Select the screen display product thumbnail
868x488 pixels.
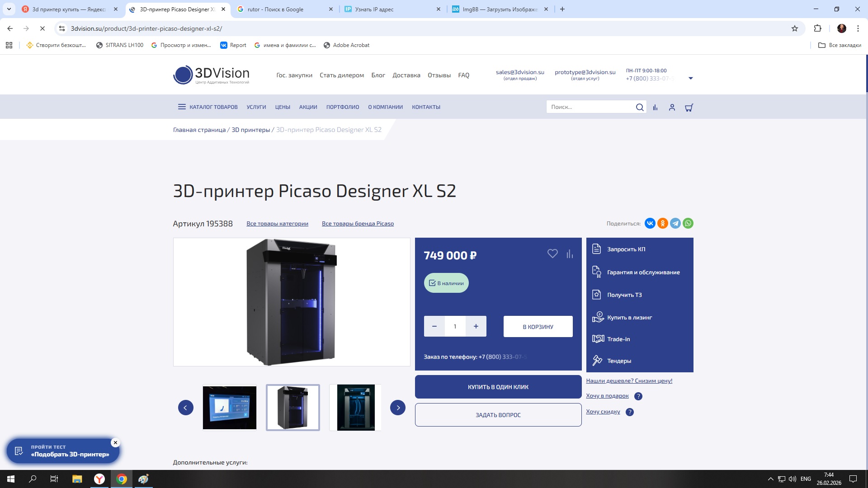point(229,408)
